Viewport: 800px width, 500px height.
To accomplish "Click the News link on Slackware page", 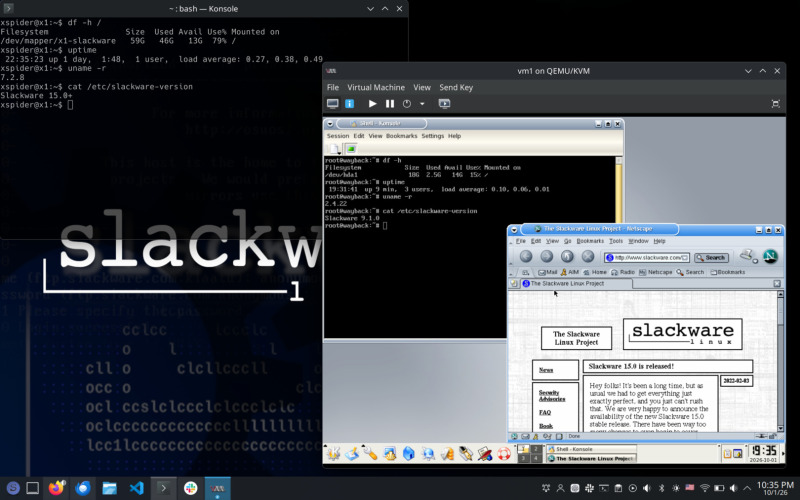I will [x=546, y=370].
